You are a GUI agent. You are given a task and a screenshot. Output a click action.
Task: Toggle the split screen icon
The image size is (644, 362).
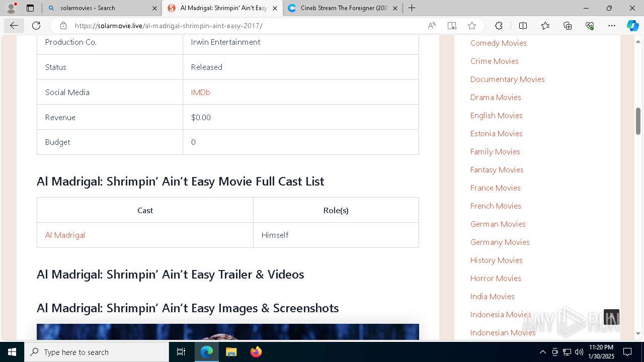[523, 26]
